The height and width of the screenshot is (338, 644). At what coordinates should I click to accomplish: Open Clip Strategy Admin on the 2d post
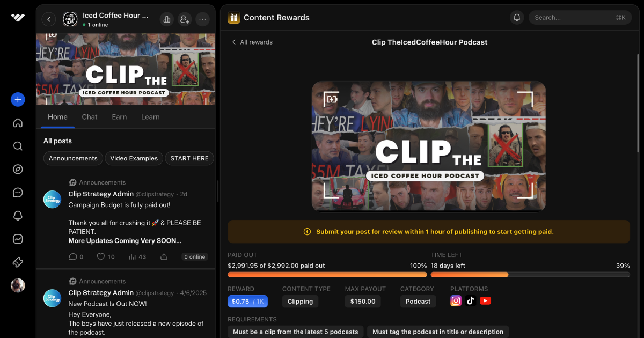pos(101,194)
